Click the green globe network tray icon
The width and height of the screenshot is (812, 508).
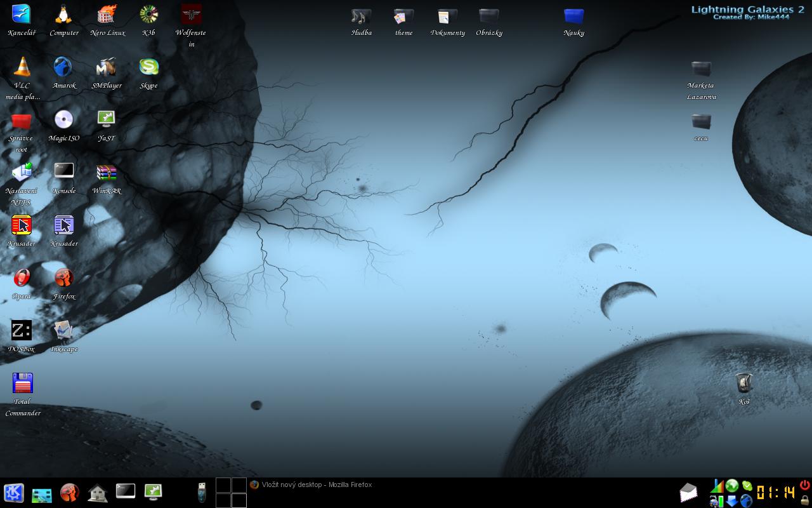pos(732,486)
